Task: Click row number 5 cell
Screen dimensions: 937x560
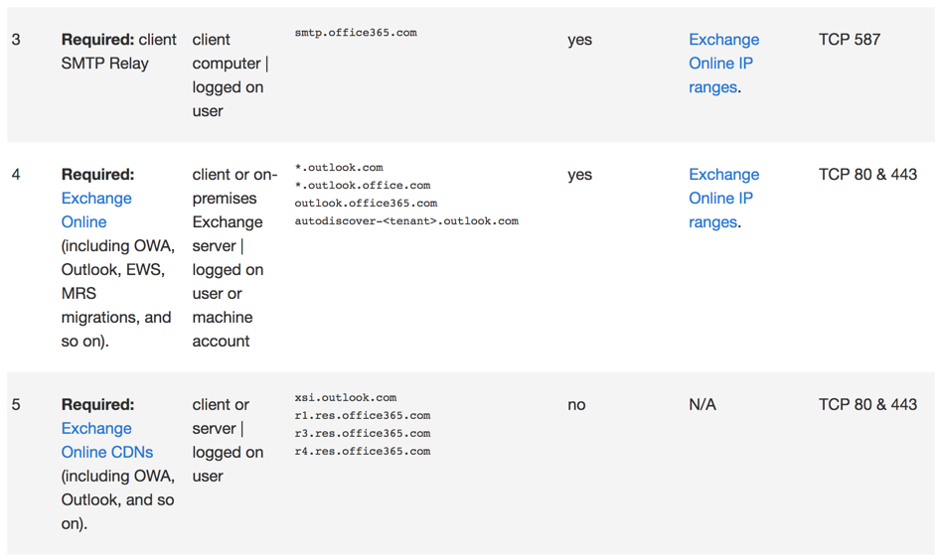Action: (x=16, y=405)
